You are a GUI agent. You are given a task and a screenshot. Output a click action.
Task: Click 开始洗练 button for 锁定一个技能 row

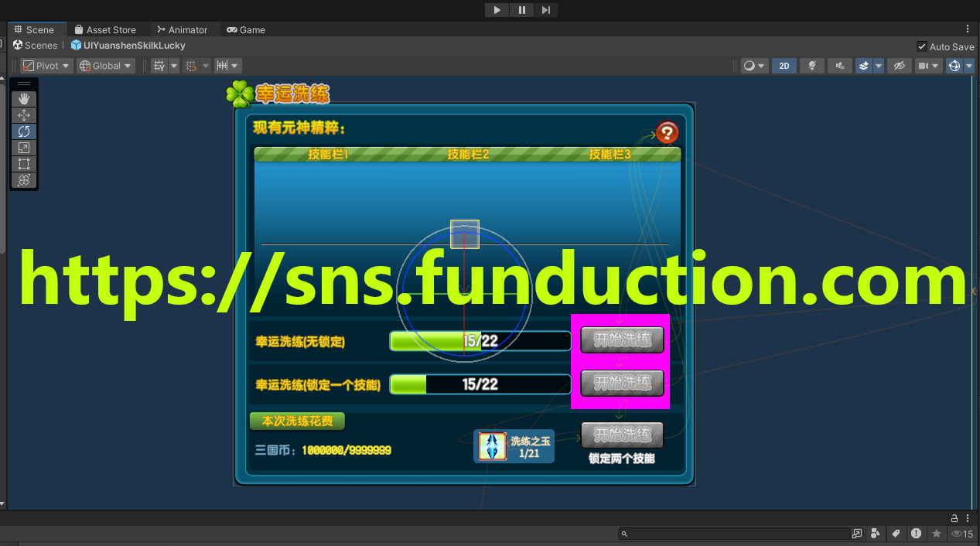[x=622, y=383]
